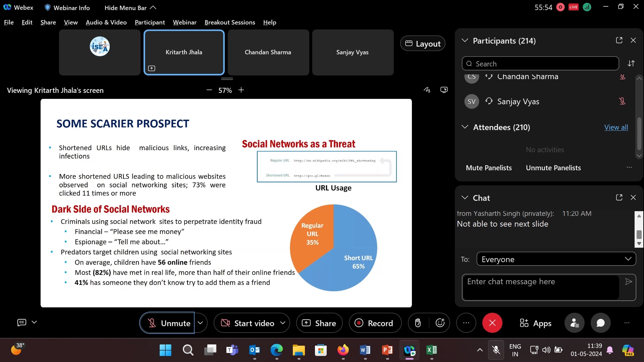Click the View all attendees link
Image resolution: width=644 pixels, height=362 pixels.
click(x=616, y=127)
